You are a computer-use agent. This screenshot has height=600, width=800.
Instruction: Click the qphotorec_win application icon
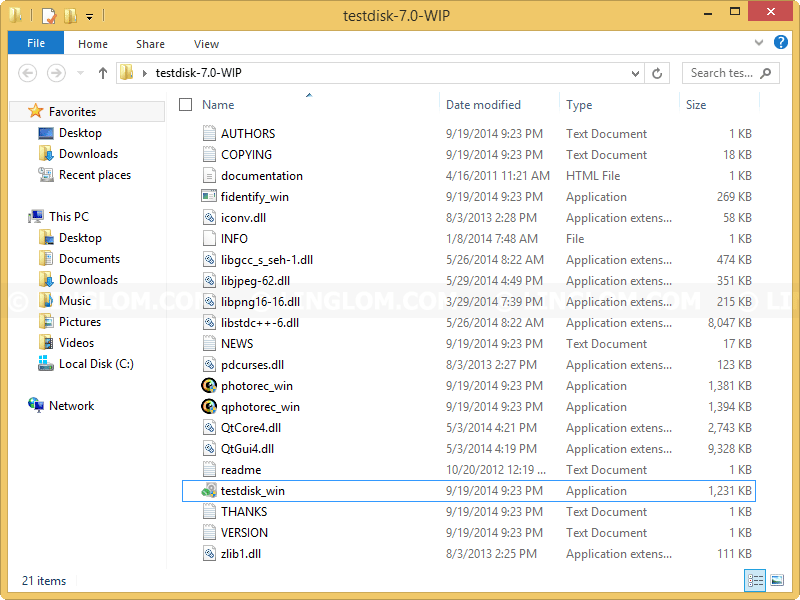pyautogui.click(x=209, y=407)
